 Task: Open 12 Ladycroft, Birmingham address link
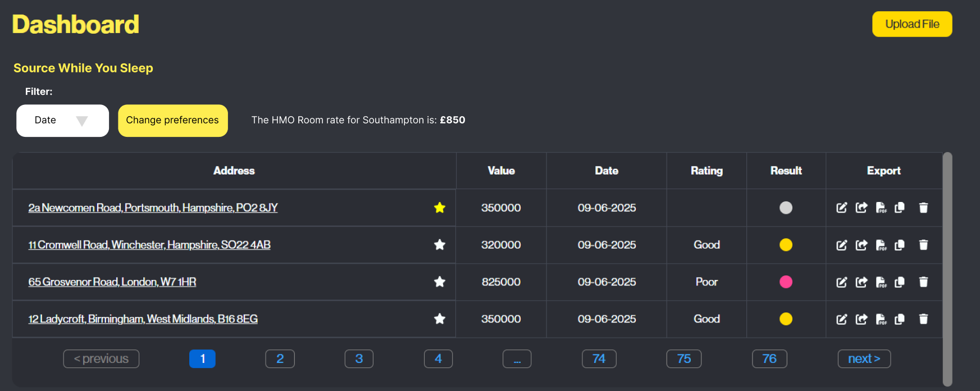pyautogui.click(x=143, y=319)
